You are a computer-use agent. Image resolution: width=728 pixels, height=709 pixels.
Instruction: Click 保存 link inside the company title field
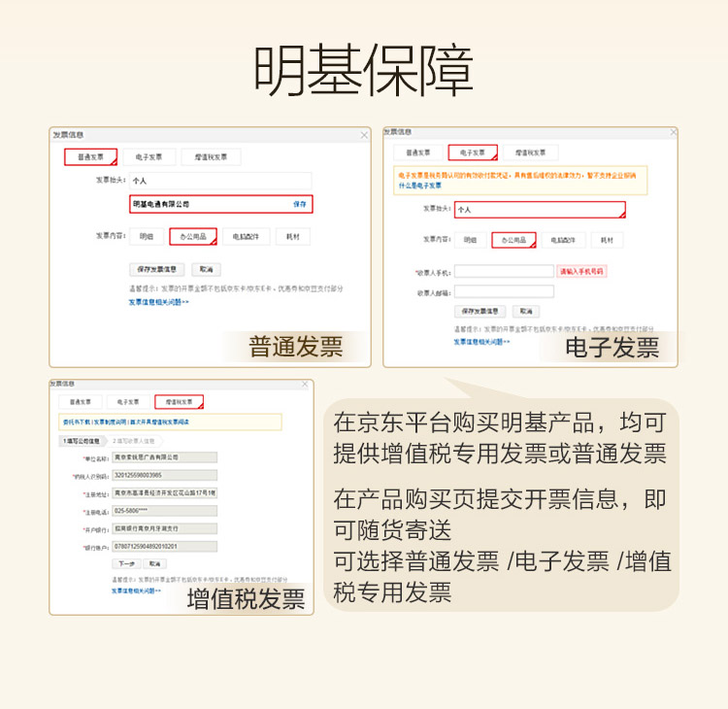click(300, 204)
